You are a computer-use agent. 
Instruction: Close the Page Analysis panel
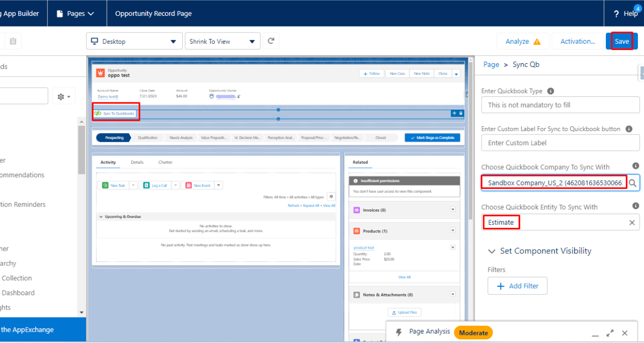pyautogui.click(x=625, y=333)
